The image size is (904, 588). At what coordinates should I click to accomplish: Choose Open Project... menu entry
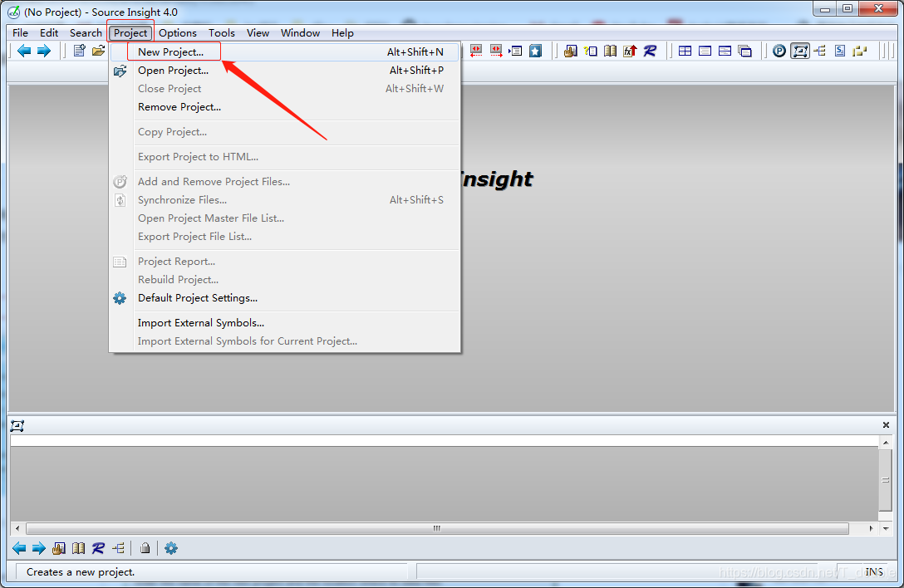285,71
